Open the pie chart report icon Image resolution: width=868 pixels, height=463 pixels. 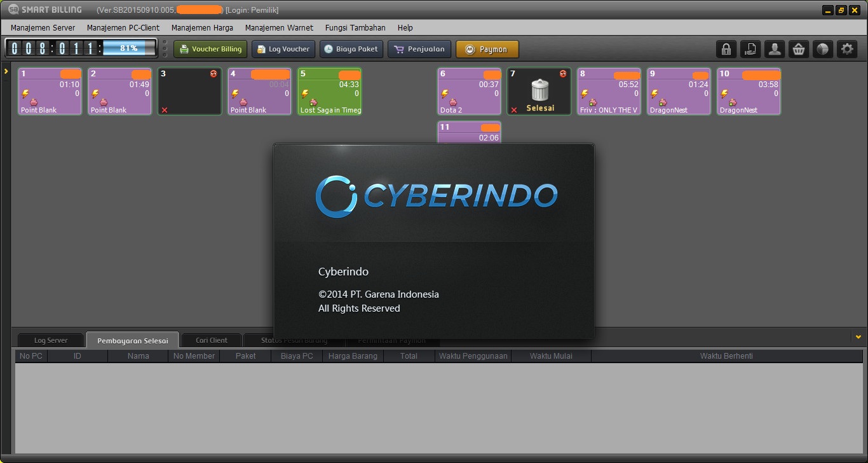823,49
